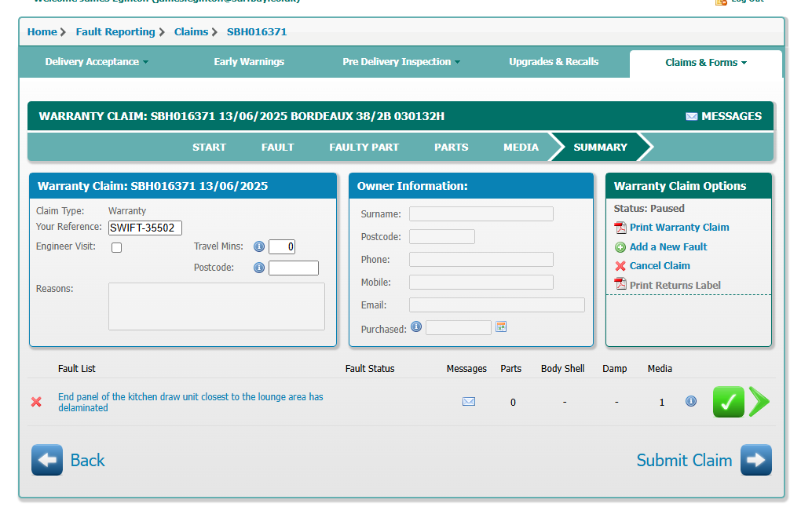The width and height of the screenshot is (812, 507).
Task: Go to the FAULTY PART step
Action: coord(364,148)
